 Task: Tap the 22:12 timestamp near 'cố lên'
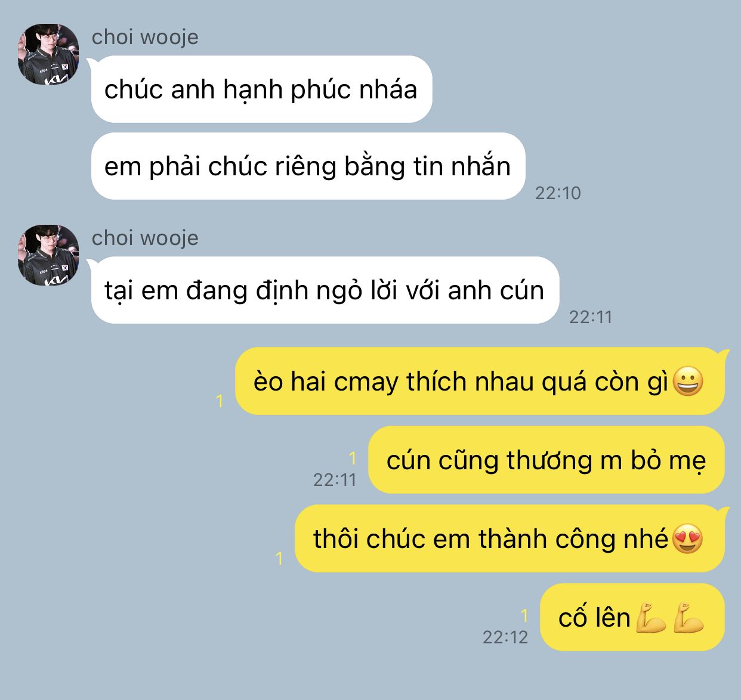coord(505,637)
